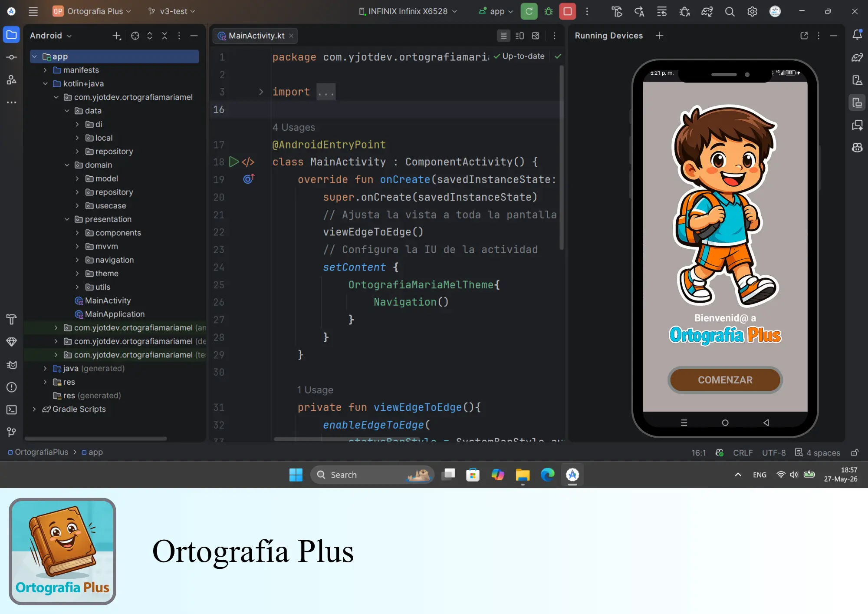Viewport: 868px width, 614px height.
Task: Click the 4 Usages code hint
Action: point(294,127)
